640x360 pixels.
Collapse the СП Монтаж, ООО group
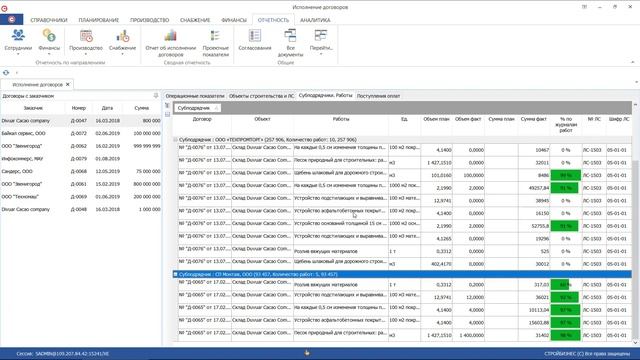[x=176, y=274]
